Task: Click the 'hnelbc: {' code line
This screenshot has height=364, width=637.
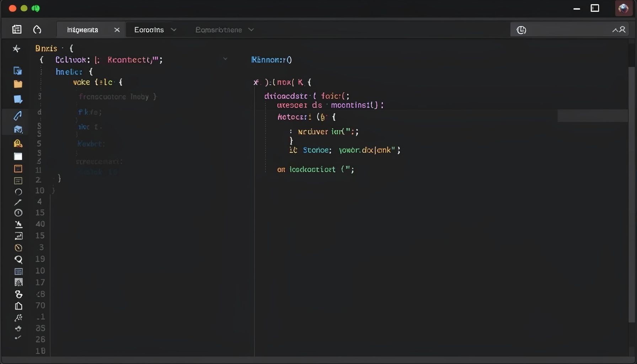Action: [74, 72]
